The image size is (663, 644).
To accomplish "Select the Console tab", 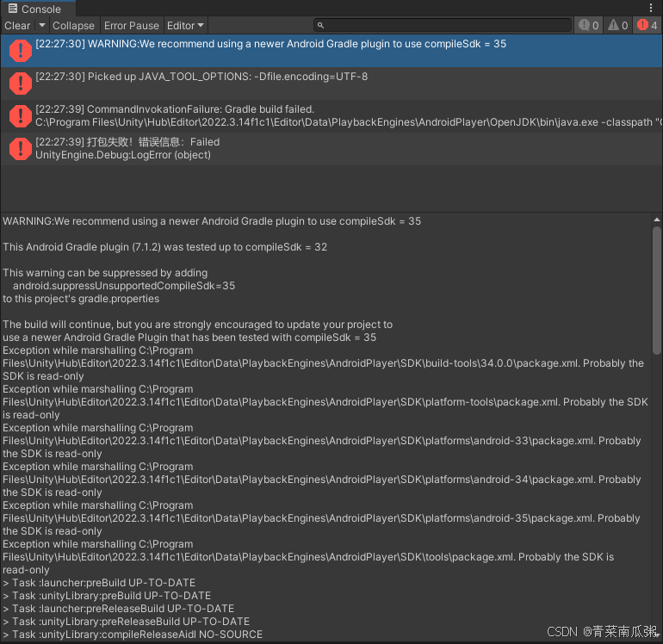I will [38, 9].
